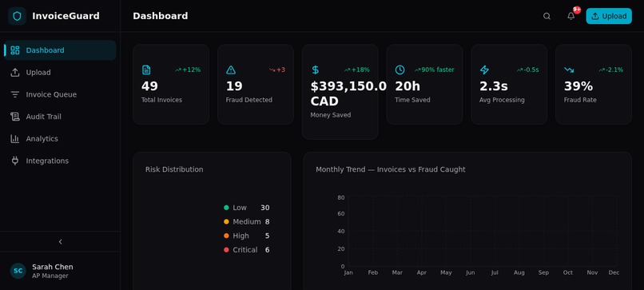
Task: Click the Integrations plug icon
Action: tap(15, 161)
